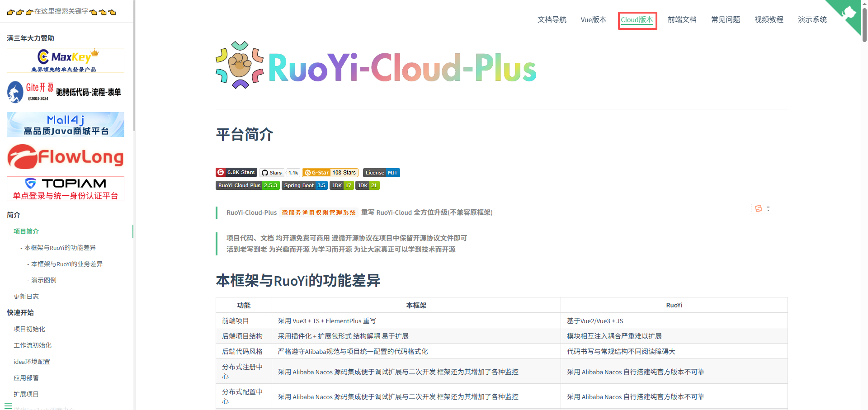This screenshot has width=868, height=410.
Task: Click the RuoYi-Cloud-Plus fist logo image
Action: coord(240,65)
